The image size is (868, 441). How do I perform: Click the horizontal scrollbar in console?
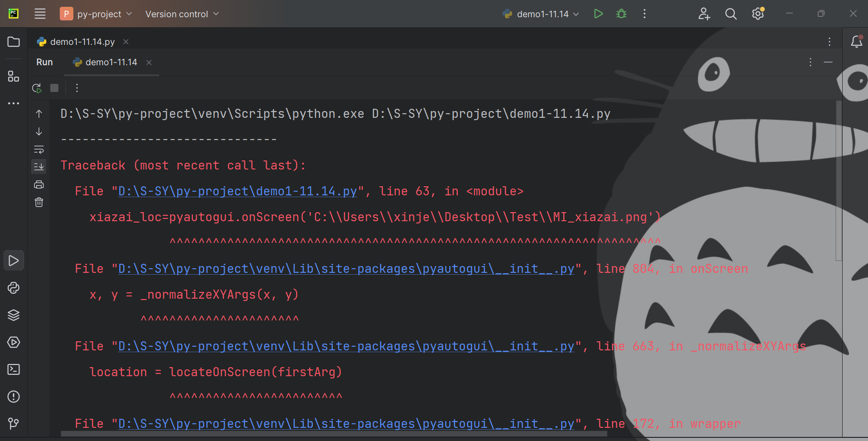pyautogui.click(x=334, y=434)
